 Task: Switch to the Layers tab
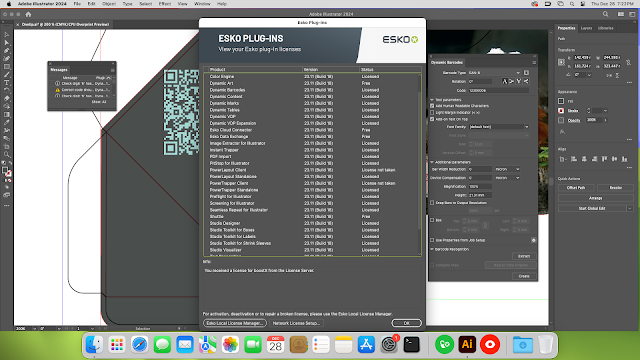(x=586, y=28)
